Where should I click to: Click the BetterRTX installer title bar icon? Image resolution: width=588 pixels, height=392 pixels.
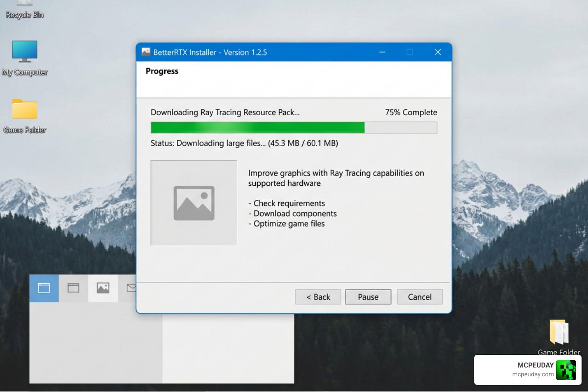coord(146,52)
